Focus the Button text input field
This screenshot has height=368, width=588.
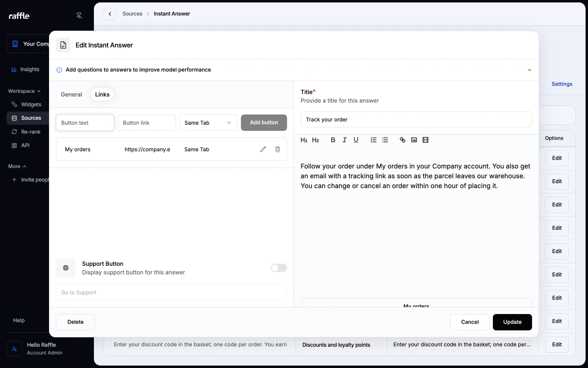[85, 123]
